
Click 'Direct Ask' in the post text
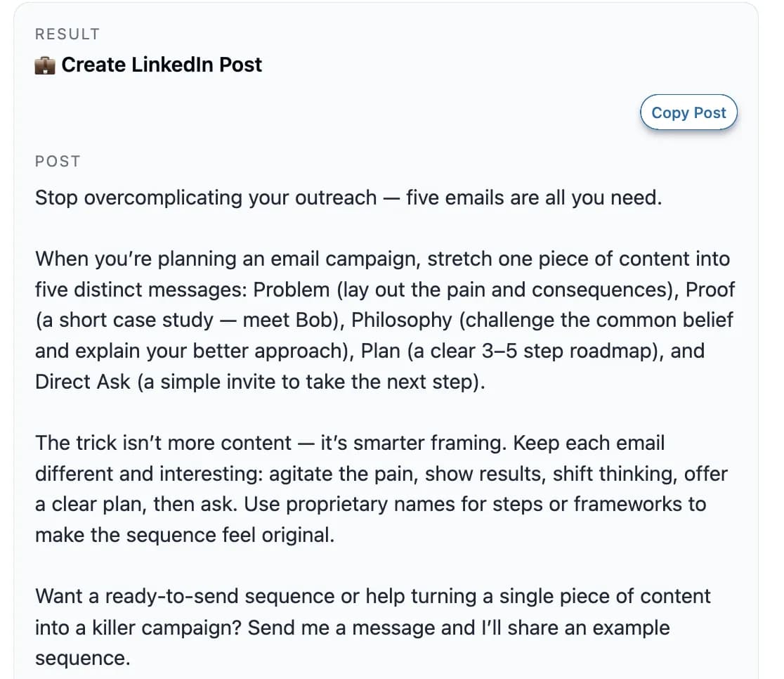point(83,382)
